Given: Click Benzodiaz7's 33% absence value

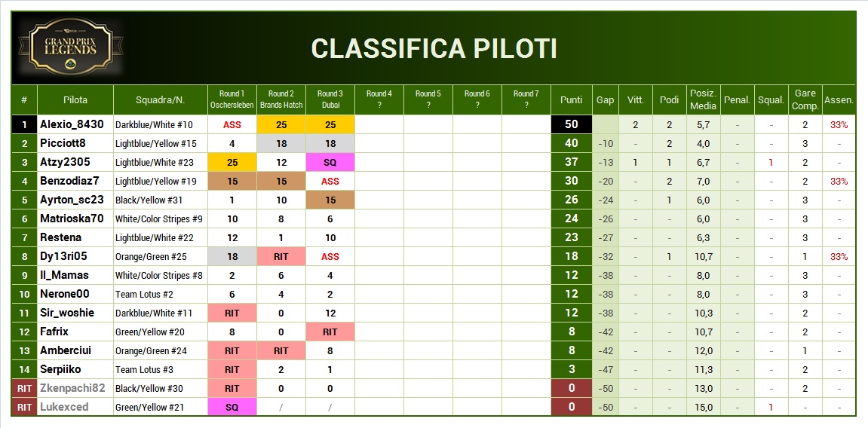Looking at the screenshot, I should tap(839, 182).
